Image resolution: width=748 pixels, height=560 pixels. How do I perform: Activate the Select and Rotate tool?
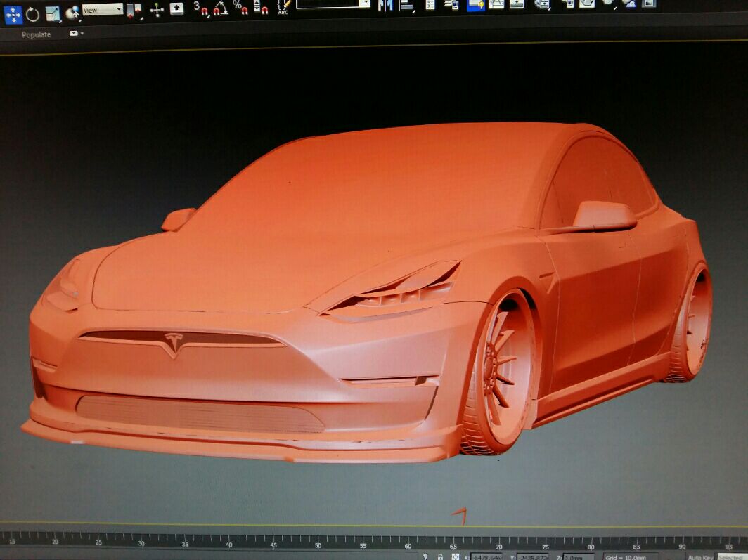(32, 14)
